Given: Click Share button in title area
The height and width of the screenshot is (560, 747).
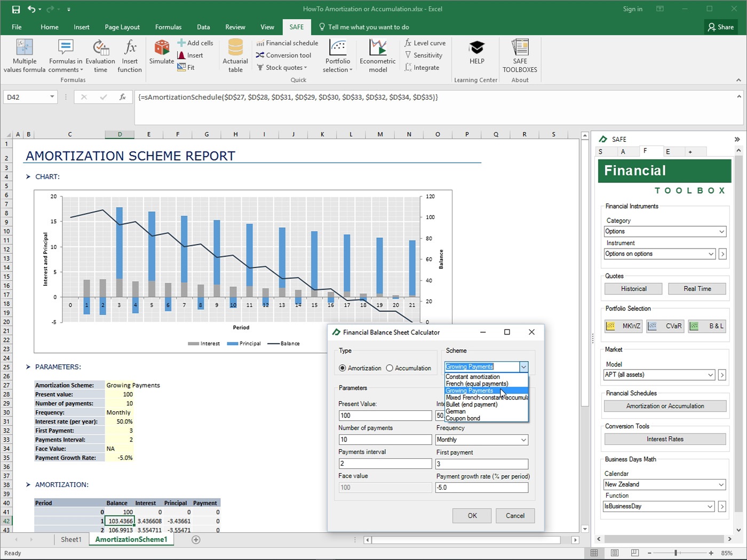Looking at the screenshot, I should click(721, 27).
